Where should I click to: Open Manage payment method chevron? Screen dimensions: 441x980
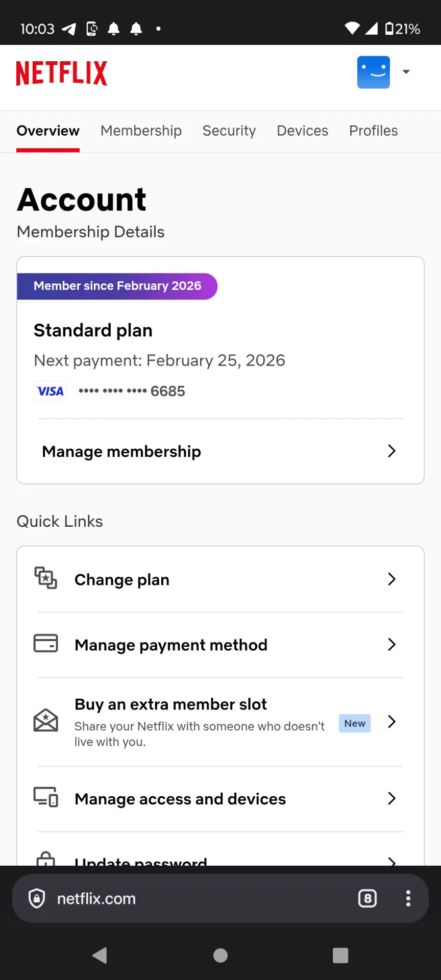coord(391,645)
